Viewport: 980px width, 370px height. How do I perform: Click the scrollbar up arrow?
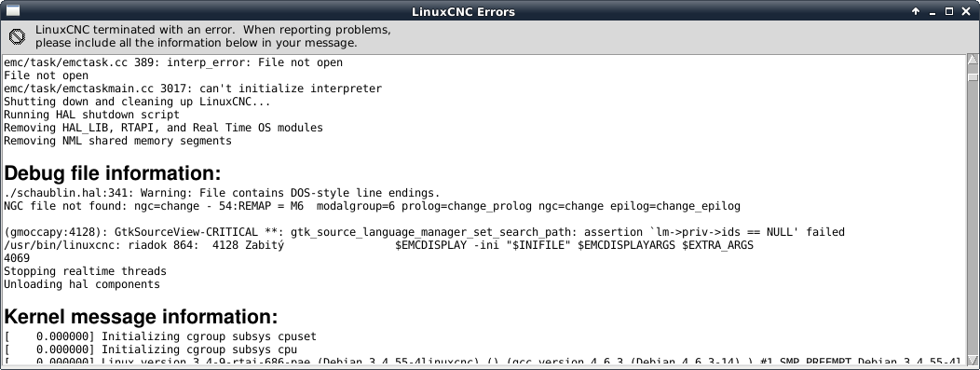tap(973, 60)
